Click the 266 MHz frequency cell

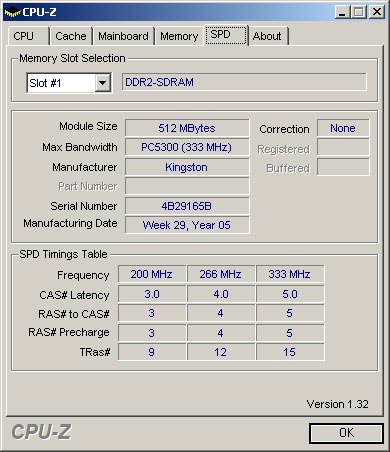tap(221, 274)
